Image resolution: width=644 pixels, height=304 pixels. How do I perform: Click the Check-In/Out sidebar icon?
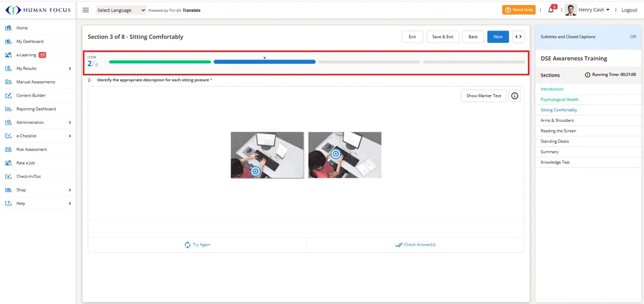pyautogui.click(x=8, y=176)
